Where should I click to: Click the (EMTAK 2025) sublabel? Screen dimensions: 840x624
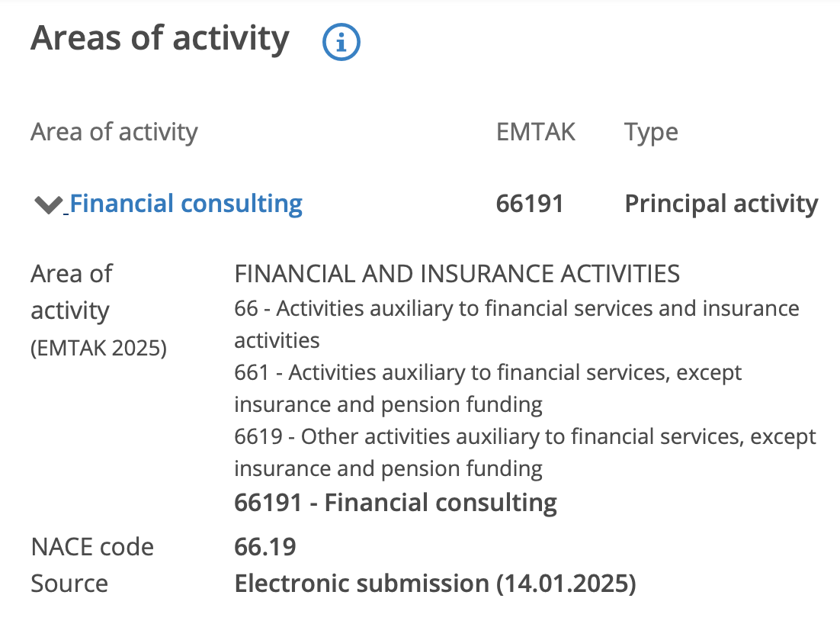98,349
